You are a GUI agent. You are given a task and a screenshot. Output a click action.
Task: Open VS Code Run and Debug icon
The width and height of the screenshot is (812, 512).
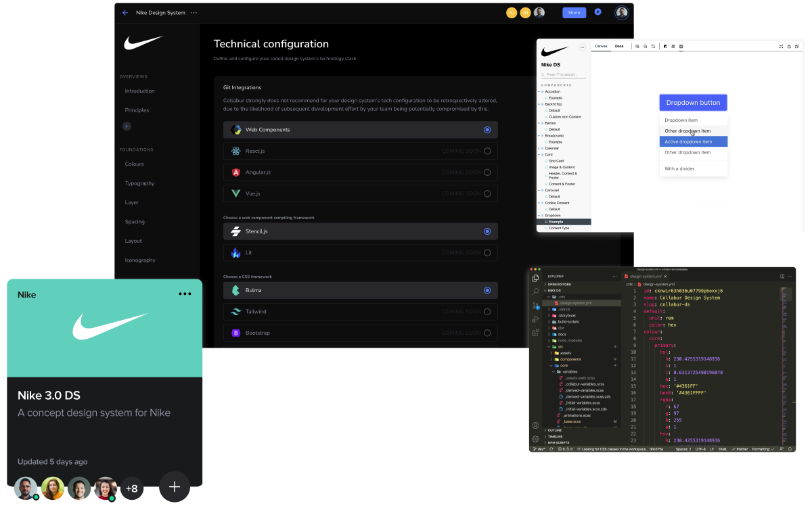(535, 319)
